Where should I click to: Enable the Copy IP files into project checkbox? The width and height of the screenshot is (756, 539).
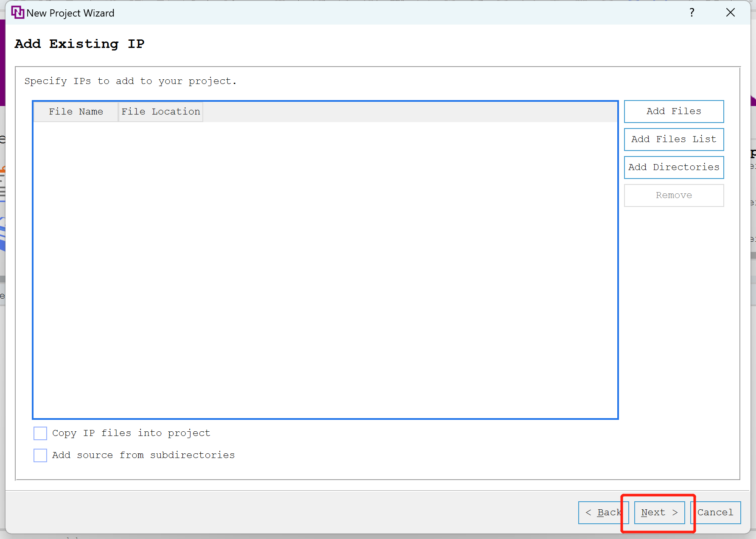(x=40, y=433)
